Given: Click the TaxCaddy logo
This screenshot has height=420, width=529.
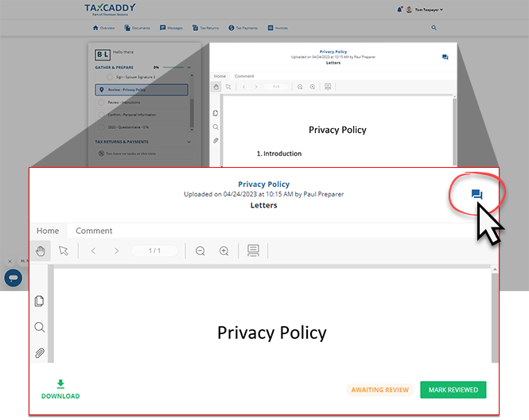Looking at the screenshot, I should (110, 10).
